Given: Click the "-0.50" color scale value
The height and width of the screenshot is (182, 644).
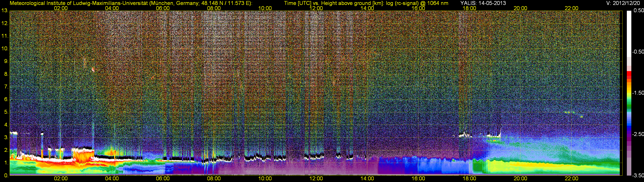Looking at the screenshot, I should [638, 52].
